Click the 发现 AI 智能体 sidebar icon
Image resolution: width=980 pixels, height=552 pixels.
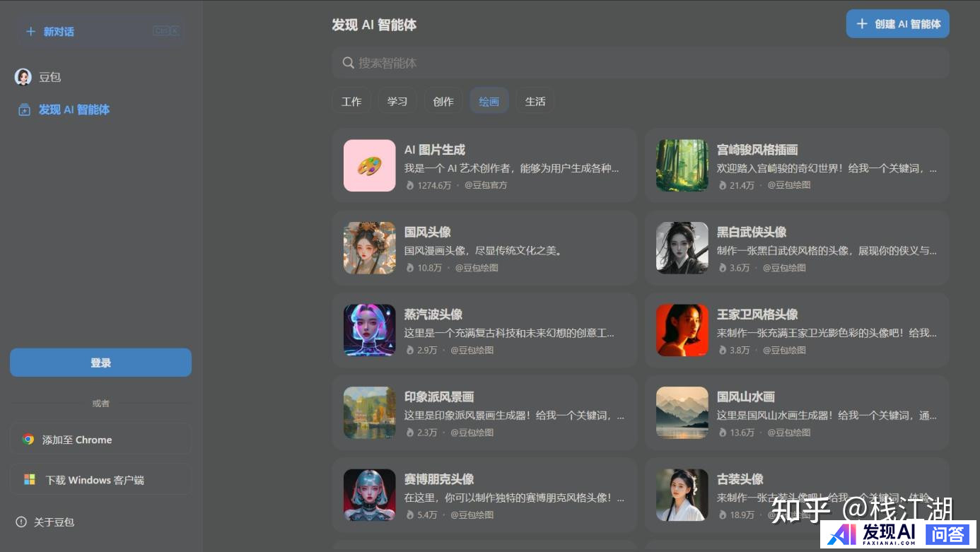coord(24,110)
